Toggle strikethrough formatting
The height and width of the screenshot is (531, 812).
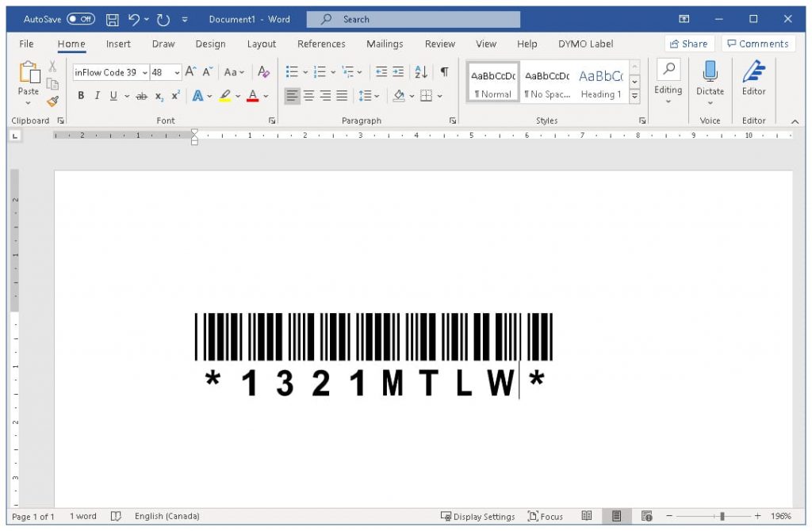pos(141,96)
